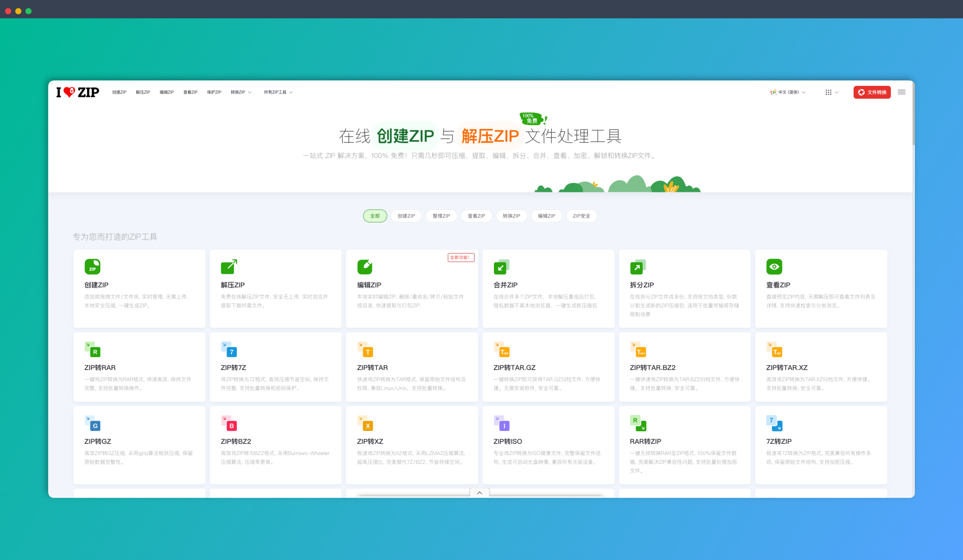The height and width of the screenshot is (560, 963).
Task: Click the 专为您而打造的ZIP工具 heading
Action: click(115, 237)
